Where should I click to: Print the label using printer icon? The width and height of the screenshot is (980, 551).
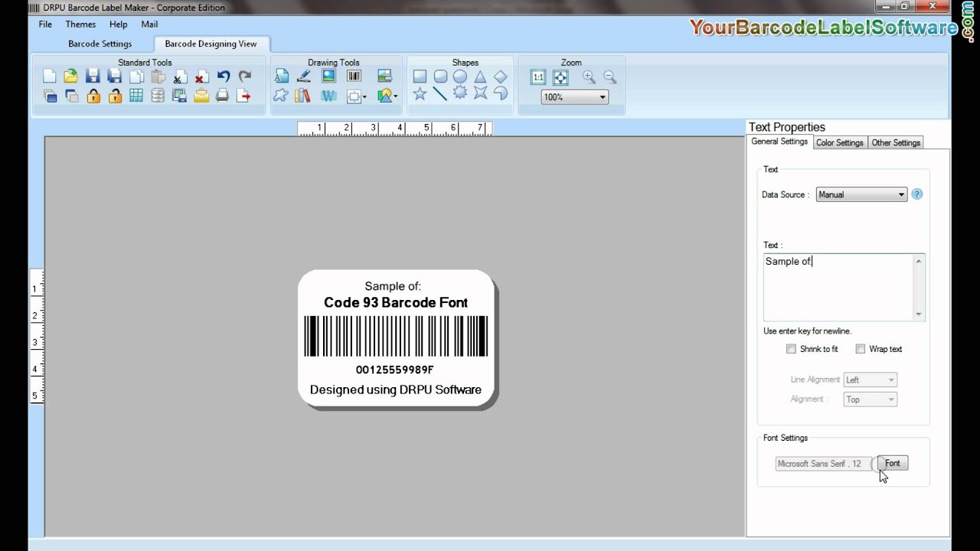click(222, 96)
